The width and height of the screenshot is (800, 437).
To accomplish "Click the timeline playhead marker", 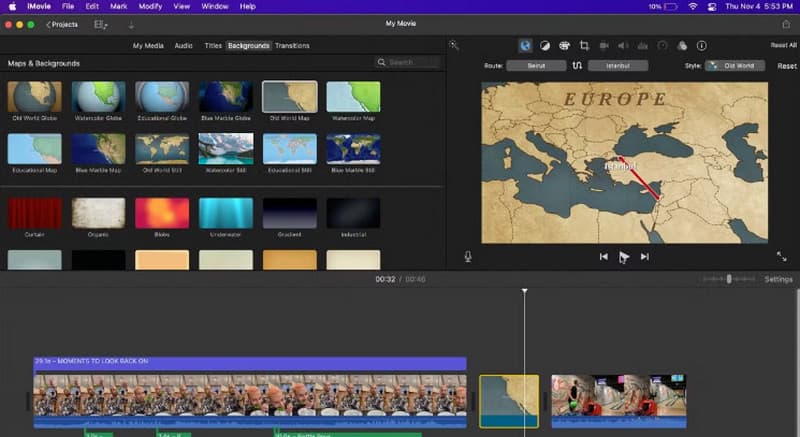I will pyautogui.click(x=524, y=291).
